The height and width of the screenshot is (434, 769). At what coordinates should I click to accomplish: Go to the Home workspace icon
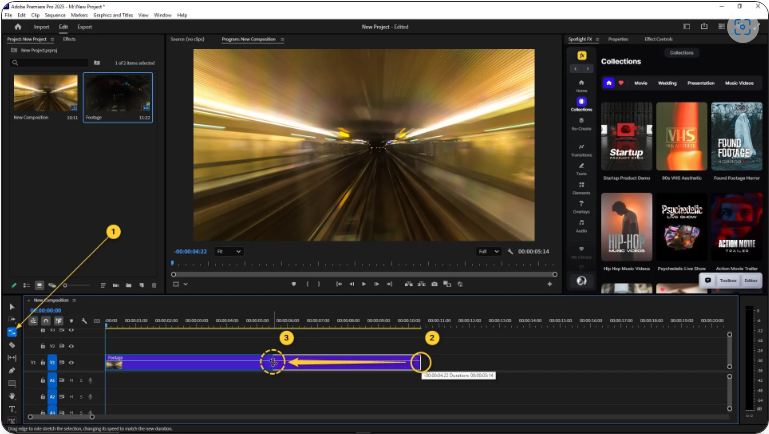(x=18, y=27)
